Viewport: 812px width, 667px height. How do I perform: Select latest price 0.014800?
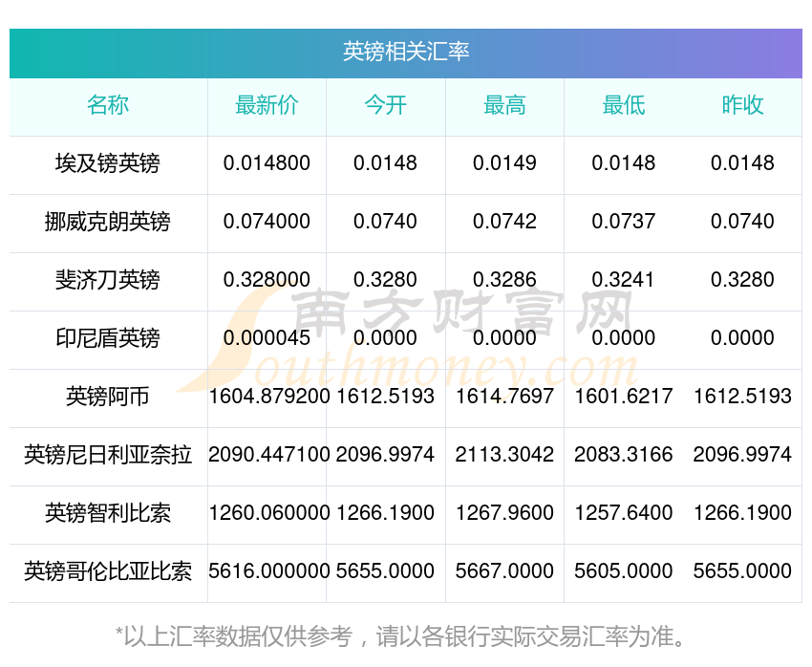[267, 163]
